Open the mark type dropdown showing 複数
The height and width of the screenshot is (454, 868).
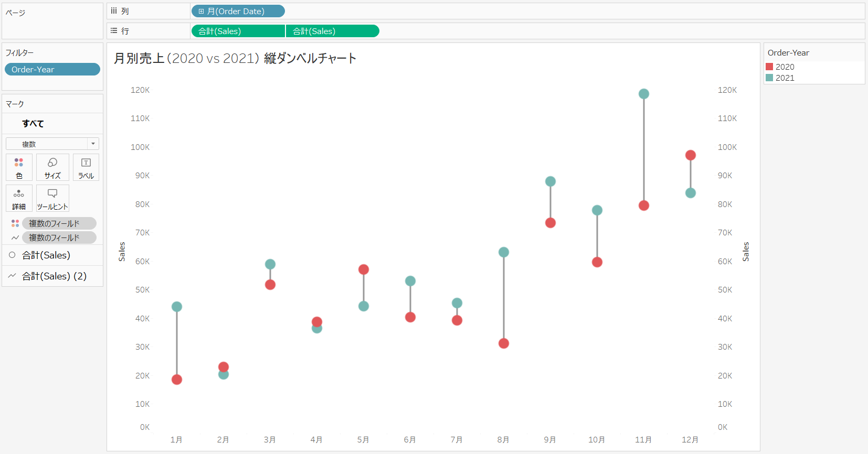point(52,144)
